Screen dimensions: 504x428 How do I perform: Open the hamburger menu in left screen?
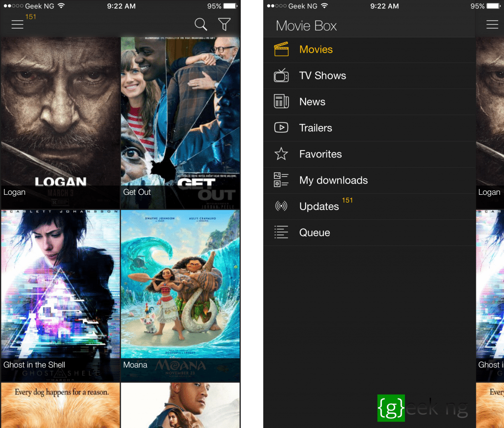17,25
